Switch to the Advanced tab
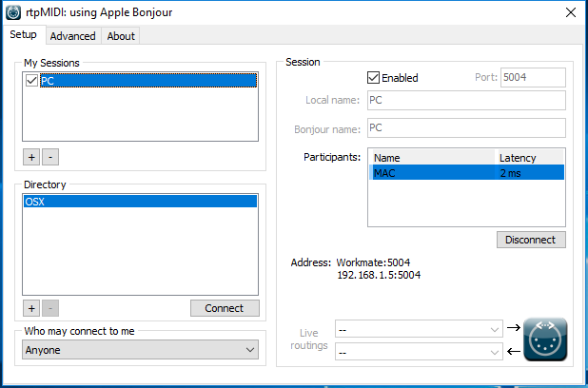The height and width of the screenshot is (388, 588). [73, 36]
